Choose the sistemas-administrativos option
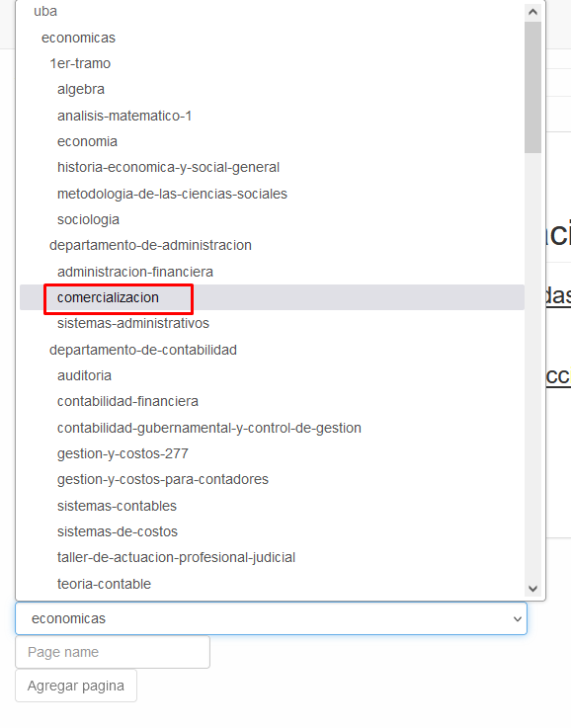The width and height of the screenshot is (571, 728). [x=272, y=323]
